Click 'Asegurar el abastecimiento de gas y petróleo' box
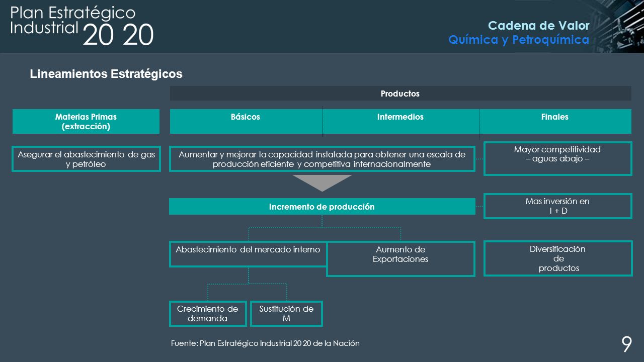 click(x=86, y=159)
